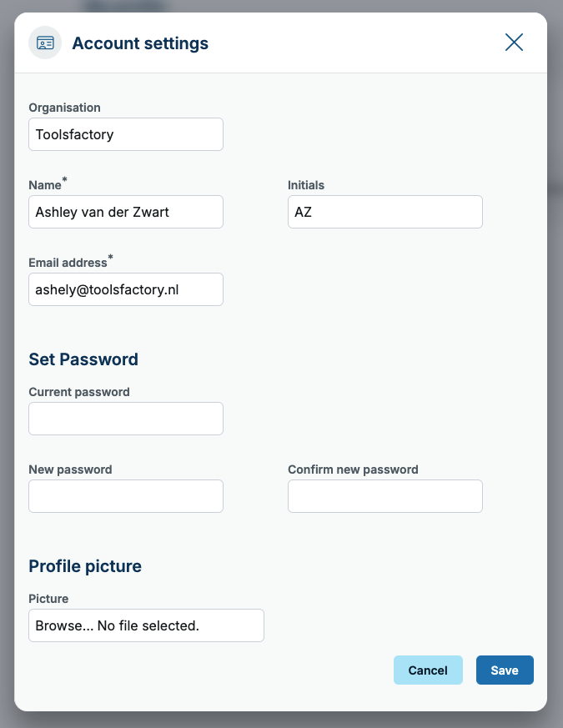Click the Name field with Ashley van der Zwart

(x=126, y=212)
